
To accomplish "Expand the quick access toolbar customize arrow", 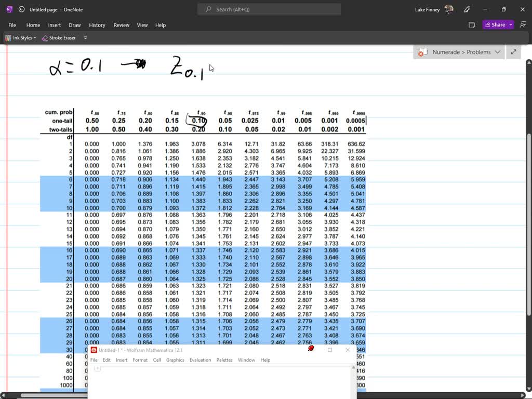I will tap(85, 38).
